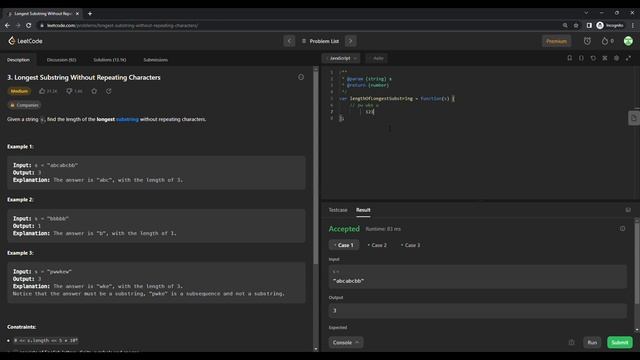640x360 pixels.
Task: Run the code
Action: pyautogui.click(x=592, y=342)
